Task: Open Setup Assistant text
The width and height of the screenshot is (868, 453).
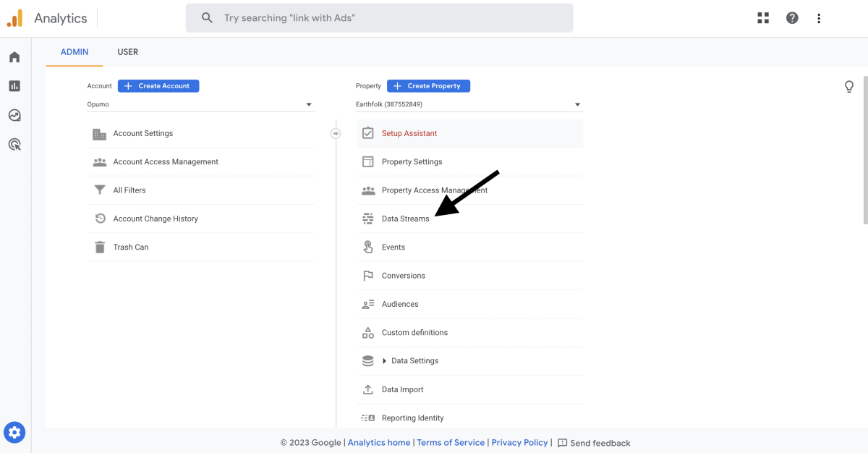Action: pos(409,133)
